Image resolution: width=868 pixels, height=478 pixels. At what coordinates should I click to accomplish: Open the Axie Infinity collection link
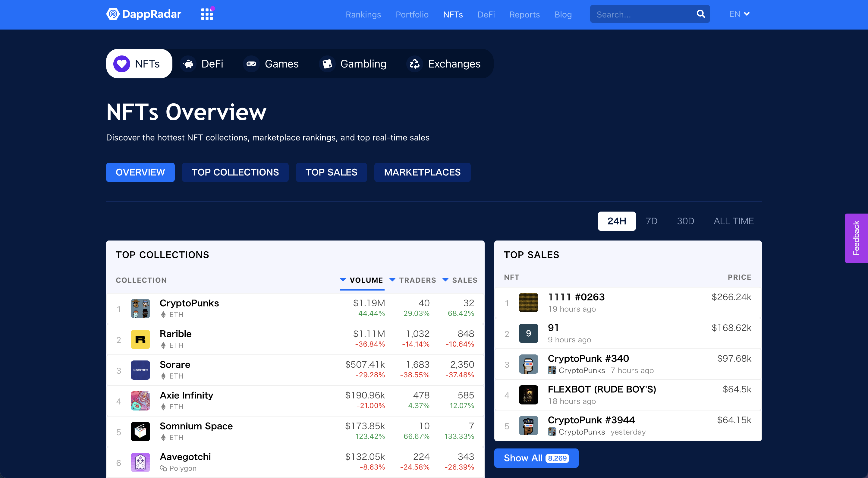click(186, 395)
